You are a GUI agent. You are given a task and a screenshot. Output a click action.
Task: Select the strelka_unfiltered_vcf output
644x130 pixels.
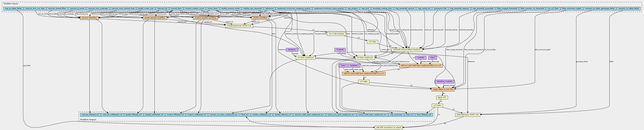tap(261, 115)
